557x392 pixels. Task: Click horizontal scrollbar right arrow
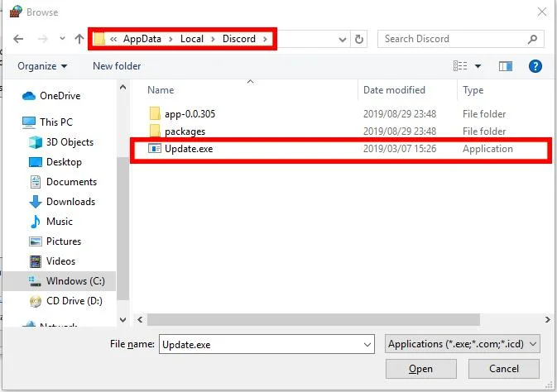pyautogui.click(x=547, y=319)
